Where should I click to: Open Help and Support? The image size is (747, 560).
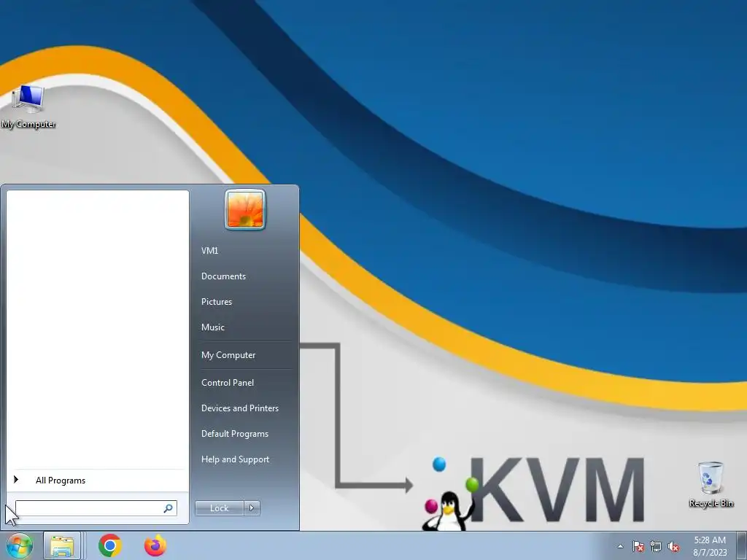pos(236,459)
